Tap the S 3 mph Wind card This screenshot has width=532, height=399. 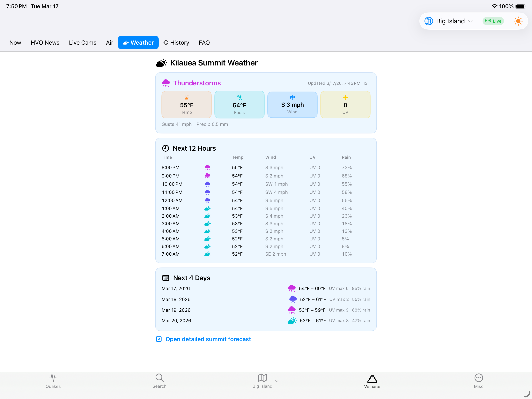292,105
